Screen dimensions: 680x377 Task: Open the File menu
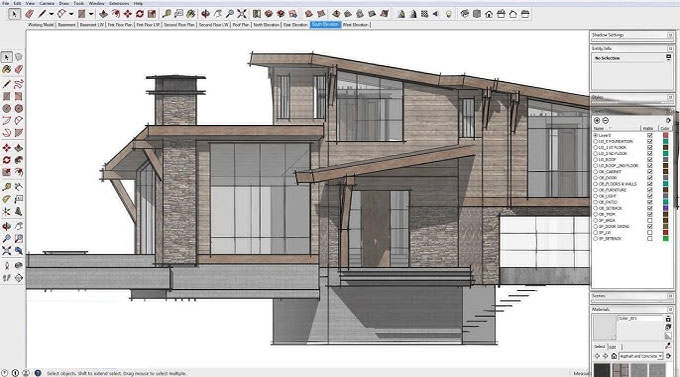click(5, 3)
